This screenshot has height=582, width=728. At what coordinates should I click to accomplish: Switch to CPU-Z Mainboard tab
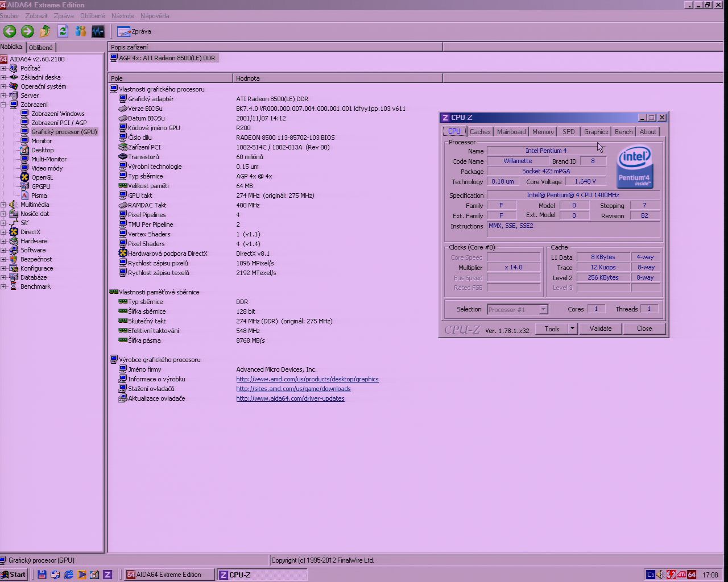point(511,132)
